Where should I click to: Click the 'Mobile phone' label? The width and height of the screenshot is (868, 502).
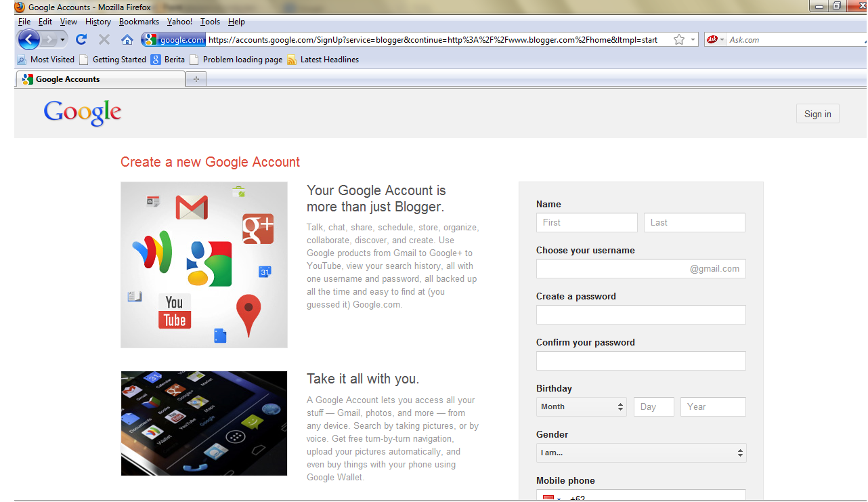(x=565, y=480)
